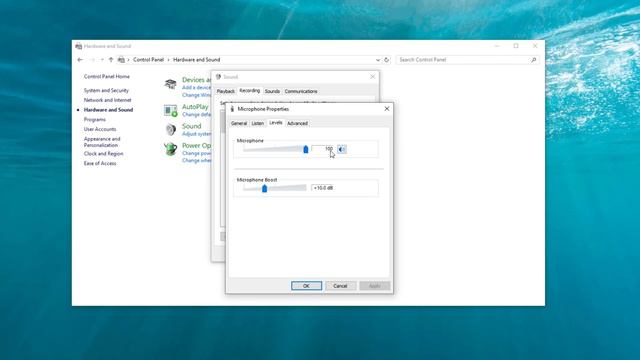
Task: Select Hardware and Sound in sidebar
Action: click(x=108, y=110)
